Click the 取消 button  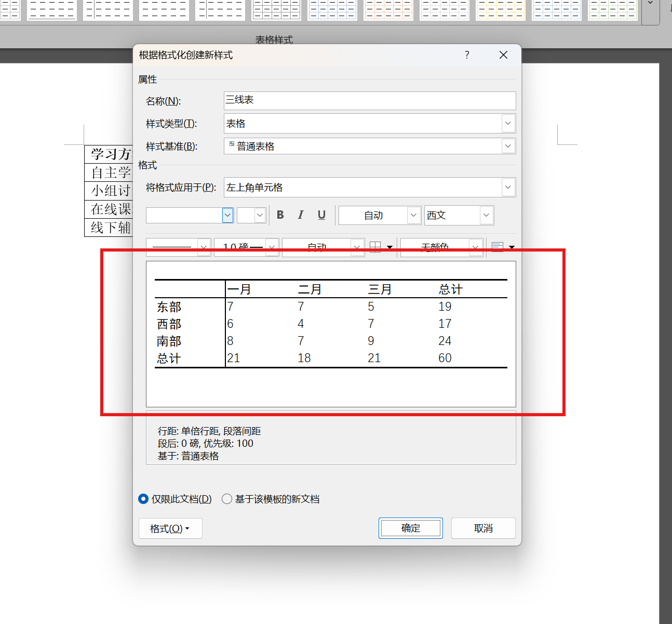coord(483,528)
